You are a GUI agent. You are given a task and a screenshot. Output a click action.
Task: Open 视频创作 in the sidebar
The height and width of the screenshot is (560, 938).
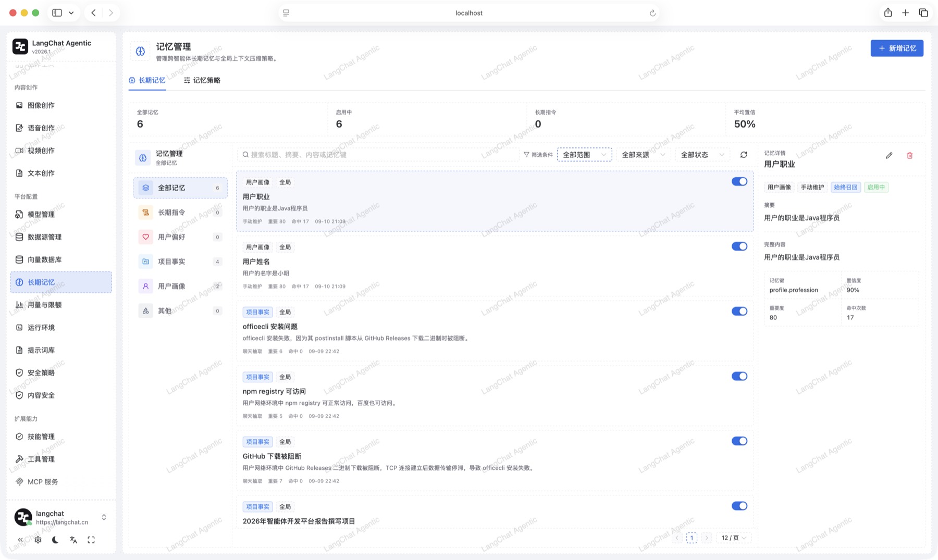tap(61, 151)
